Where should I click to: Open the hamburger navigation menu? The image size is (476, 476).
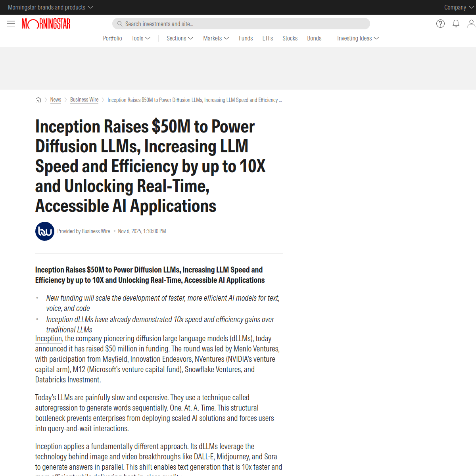(x=11, y=23)
